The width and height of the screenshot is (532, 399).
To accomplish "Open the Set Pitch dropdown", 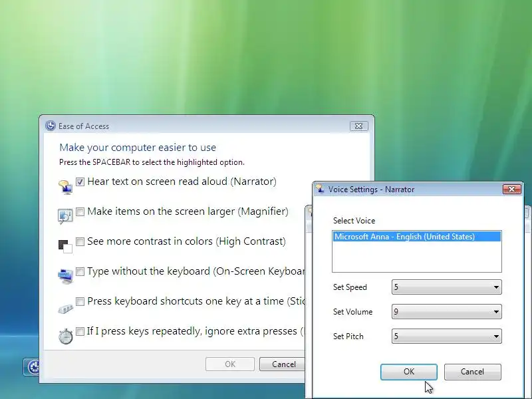I will (x=446, y=336).
